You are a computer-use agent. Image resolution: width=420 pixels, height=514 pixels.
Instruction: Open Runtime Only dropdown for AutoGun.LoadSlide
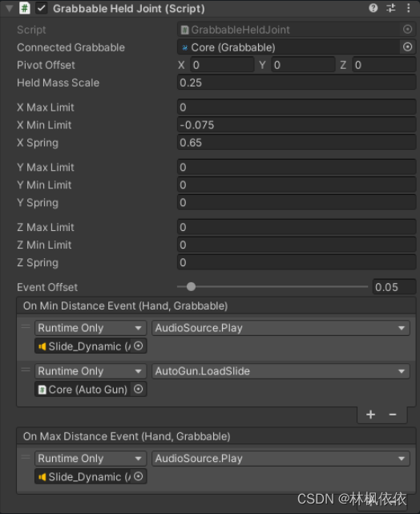[x=91, y=371]
